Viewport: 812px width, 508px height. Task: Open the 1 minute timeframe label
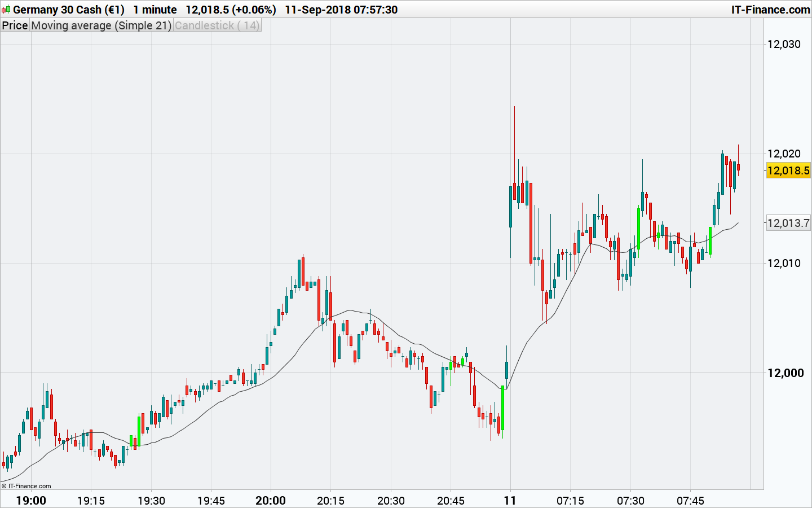155,10
